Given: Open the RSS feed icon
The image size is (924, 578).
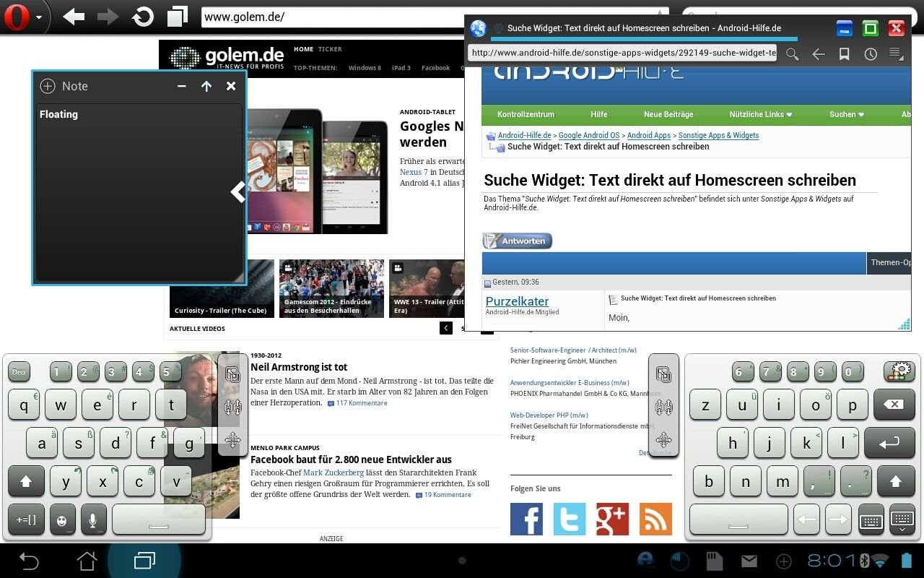Looking at the screenshot, I should (655, 519).
